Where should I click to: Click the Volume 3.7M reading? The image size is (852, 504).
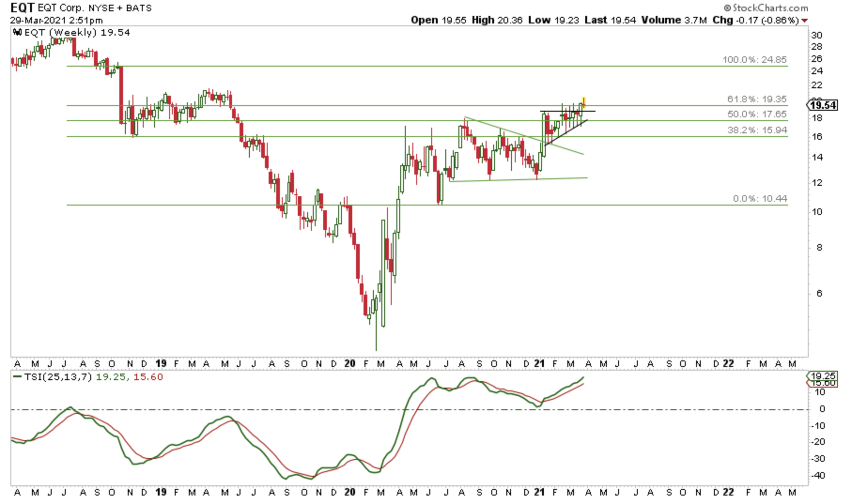[x=674, y=20]
